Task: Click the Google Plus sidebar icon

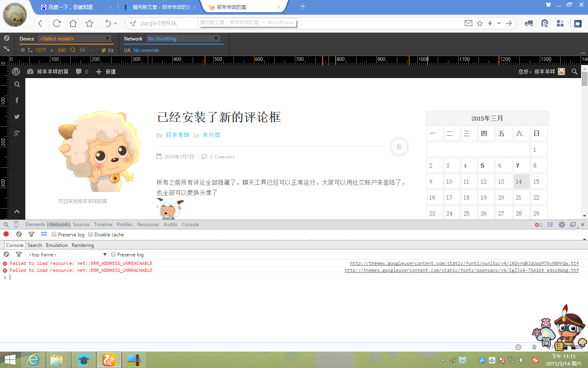Action: [17, 133]
